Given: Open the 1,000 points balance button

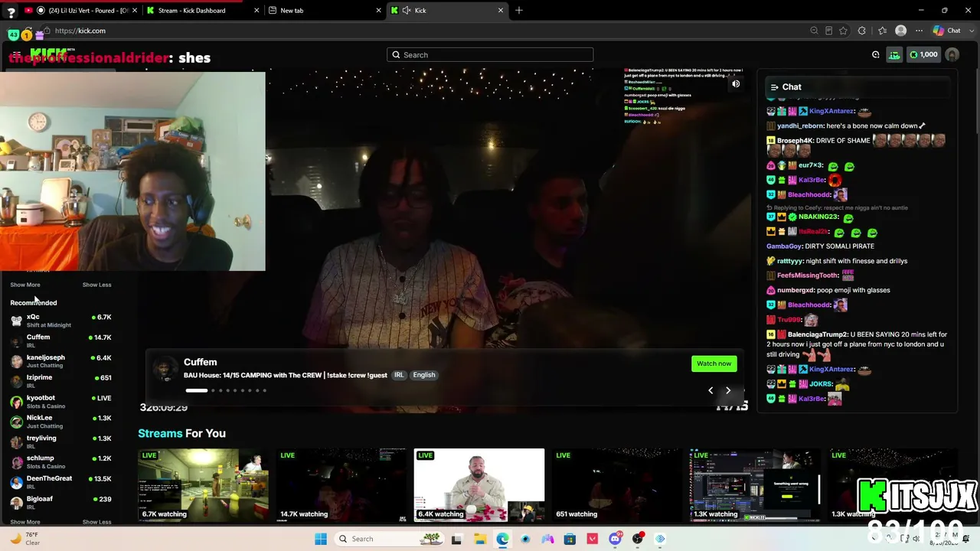Looking at the screenshot, I should pyautogui.click(x=923, y=55).
